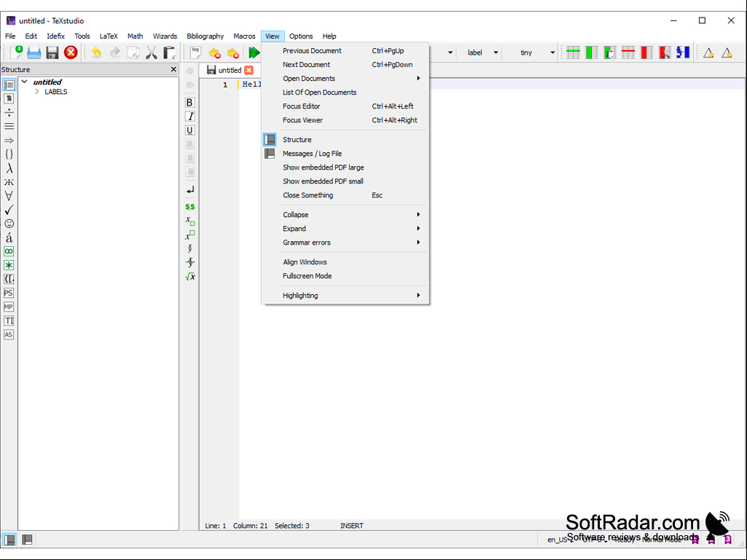747x560 pixels.
Task: Save the document with the floppy disk icon
Action: pos(52,52)
